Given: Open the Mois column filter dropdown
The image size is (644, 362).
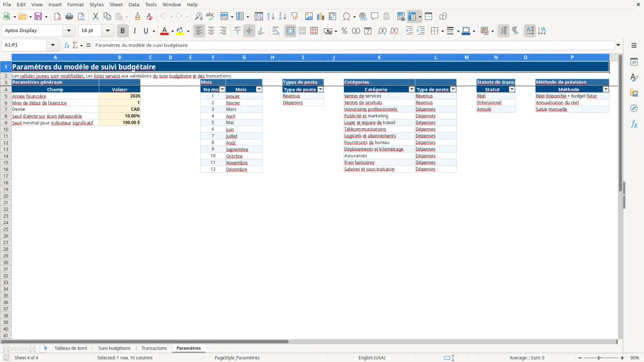Looking at the screenshot, I should point(259,90).
